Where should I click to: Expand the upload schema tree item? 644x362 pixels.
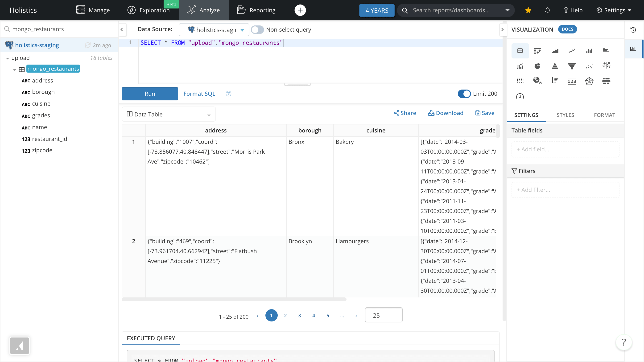(x=8, y=58)
